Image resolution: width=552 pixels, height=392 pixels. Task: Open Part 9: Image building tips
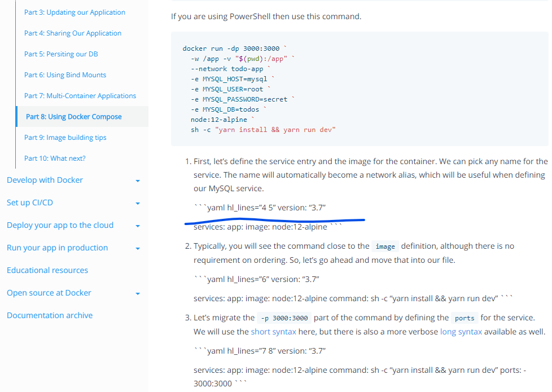click(x=65, y=138)
